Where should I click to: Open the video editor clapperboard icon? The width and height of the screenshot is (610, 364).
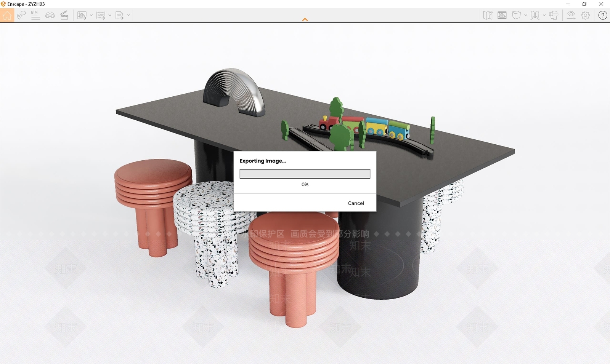coord(64,15)
